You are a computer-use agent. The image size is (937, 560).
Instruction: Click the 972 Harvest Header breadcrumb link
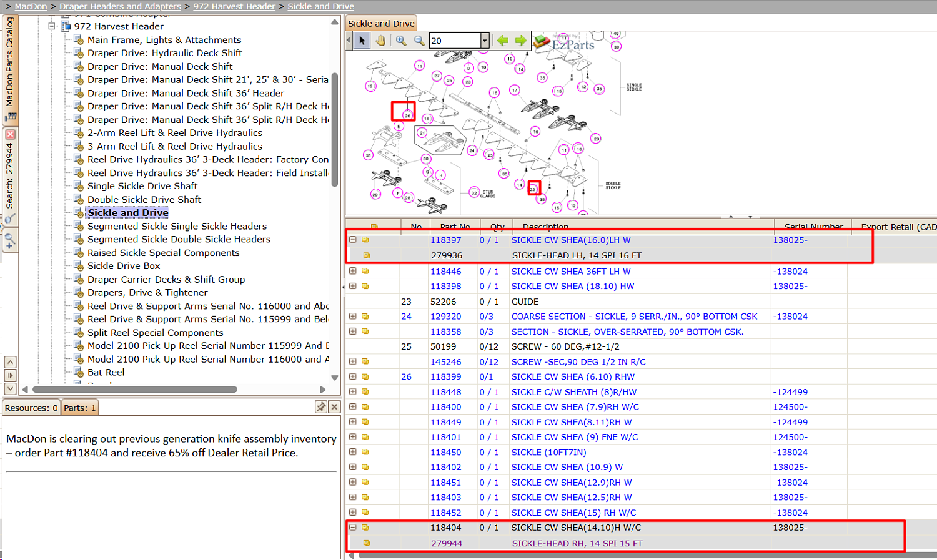[234, 6]
